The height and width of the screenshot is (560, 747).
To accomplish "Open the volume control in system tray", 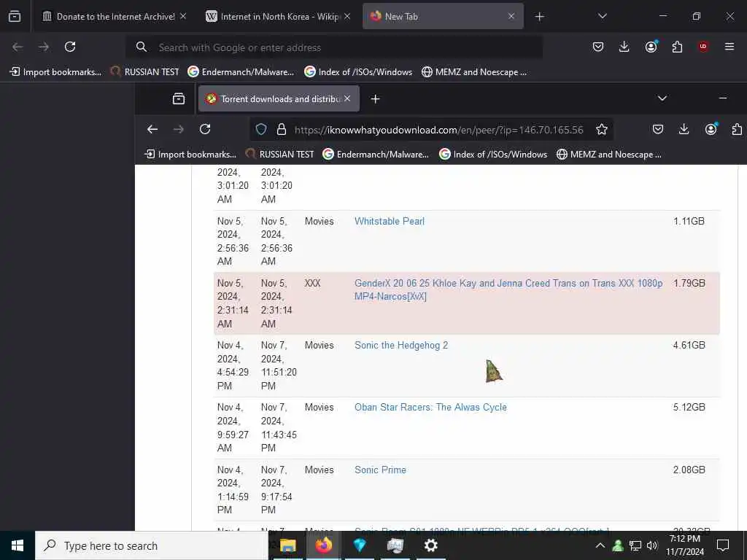I will coord(651,545).
